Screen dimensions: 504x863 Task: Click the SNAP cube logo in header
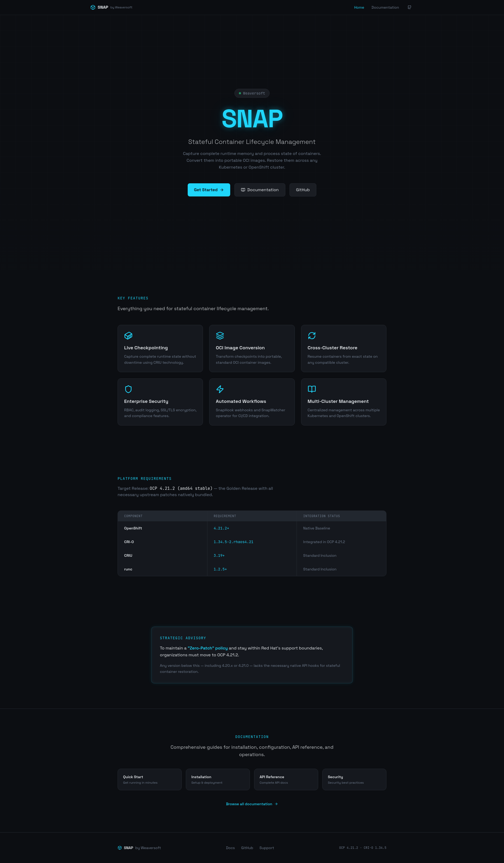pyautogui.click(x=93, y=7)
